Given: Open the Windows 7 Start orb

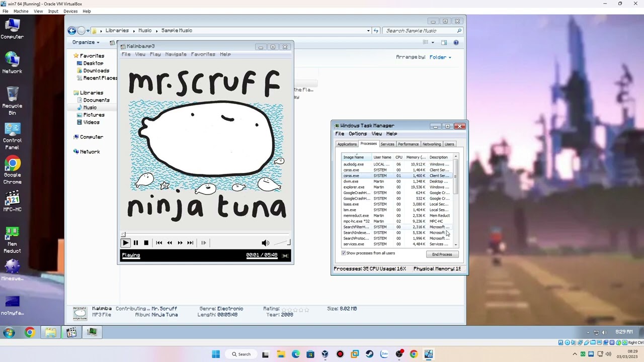Looking at the screenshot, I should [x=9, y=332].
